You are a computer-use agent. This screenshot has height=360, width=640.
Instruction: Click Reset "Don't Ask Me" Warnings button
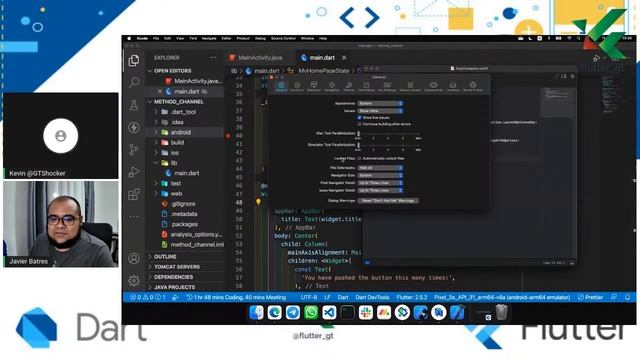tap(388, 200)
